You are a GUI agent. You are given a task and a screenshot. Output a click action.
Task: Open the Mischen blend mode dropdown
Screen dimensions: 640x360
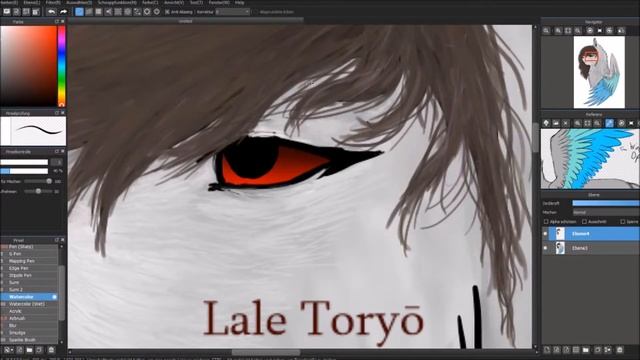[x=606, y=212]
